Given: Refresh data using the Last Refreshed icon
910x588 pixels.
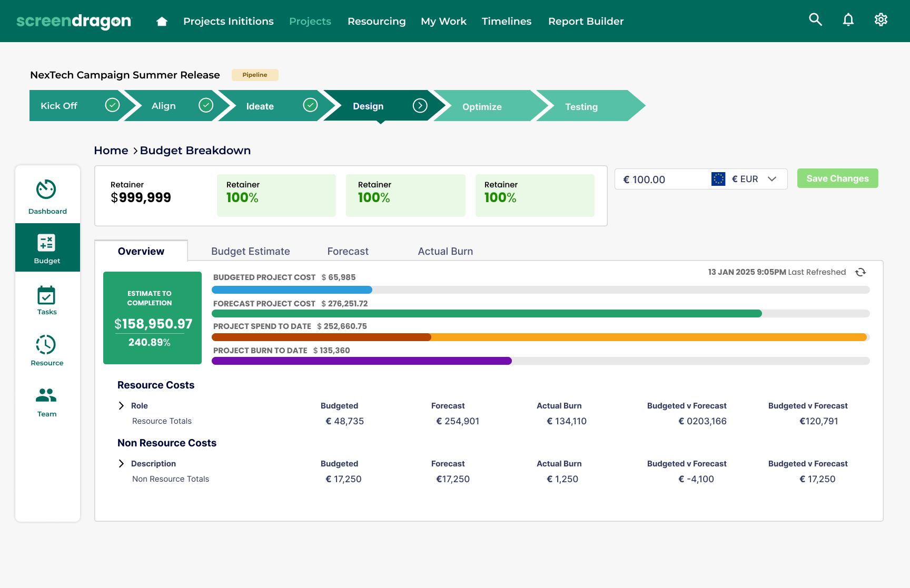Looking at the screenshot, I should [x=860, y=272].
